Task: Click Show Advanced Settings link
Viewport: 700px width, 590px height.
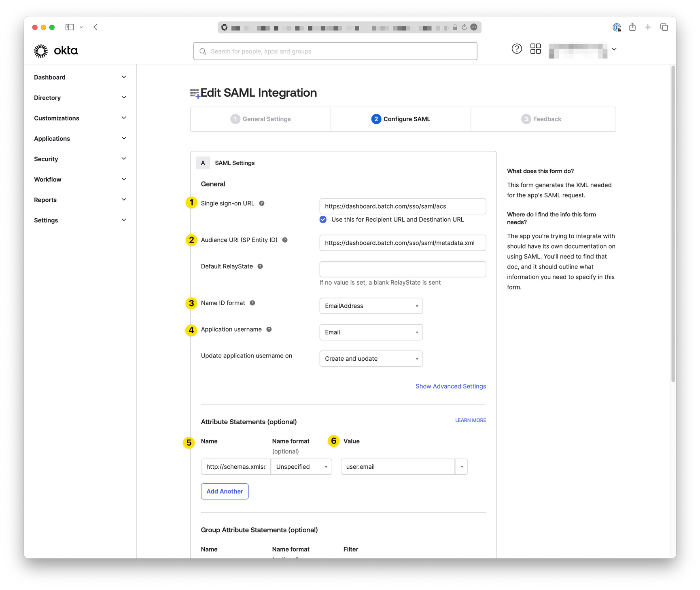Action: click(451, 386)
